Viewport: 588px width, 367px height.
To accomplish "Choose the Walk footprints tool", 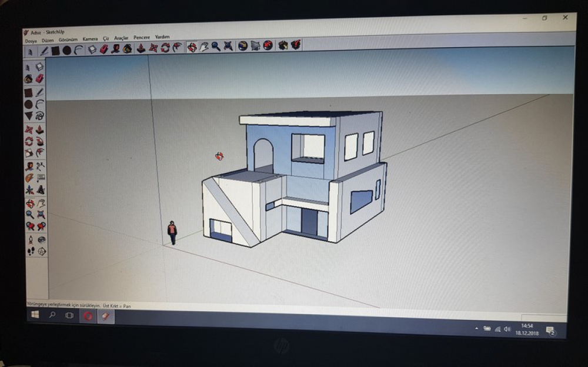I will [31, 251].
